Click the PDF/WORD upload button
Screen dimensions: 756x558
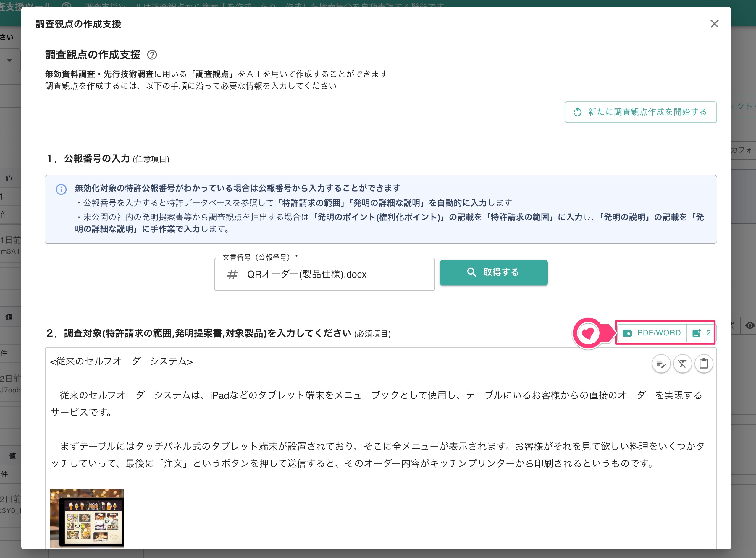click(x=652, y=333)
